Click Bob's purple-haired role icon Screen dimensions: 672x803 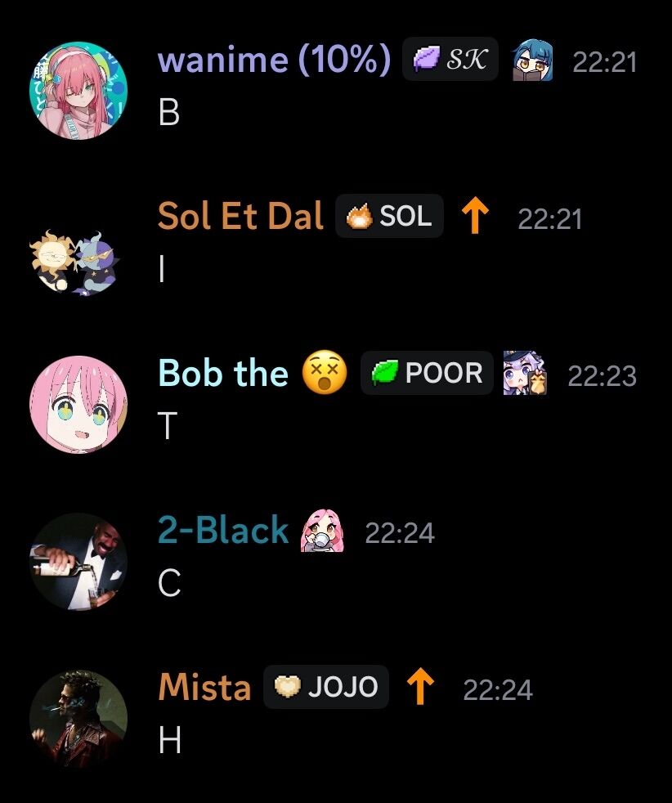(x=525, y=372)
